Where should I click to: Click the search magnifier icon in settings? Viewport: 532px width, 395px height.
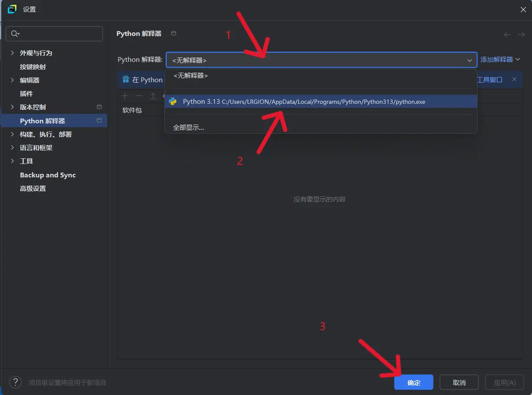click(x=15, y=34)
